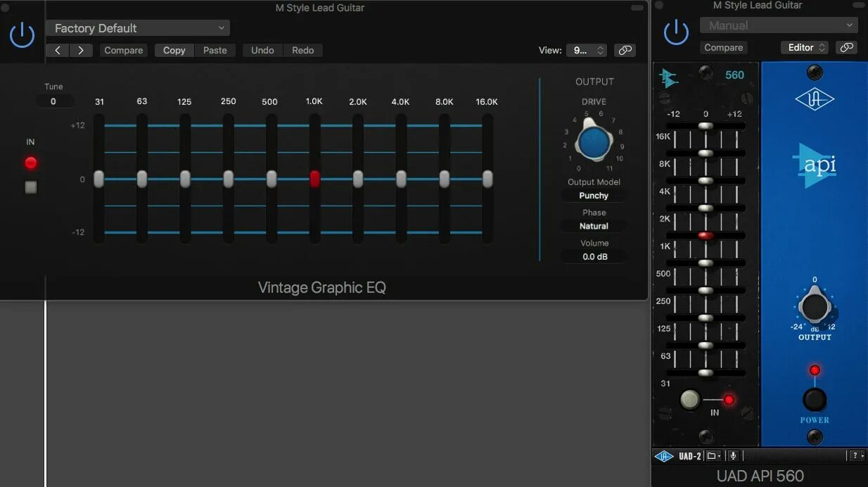This screenshot has height=487, width=868.
Task: Open the View size dropdown
Action: tap(587, 50)
